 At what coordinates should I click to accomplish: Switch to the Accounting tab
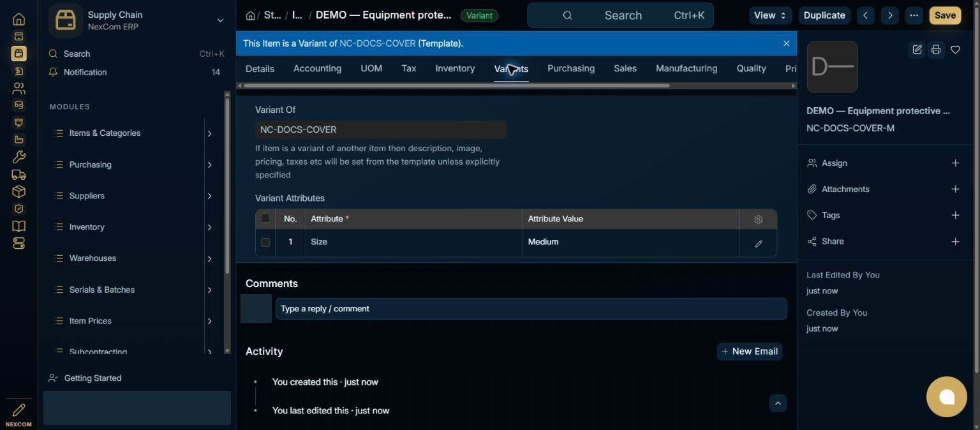[317, 68]
